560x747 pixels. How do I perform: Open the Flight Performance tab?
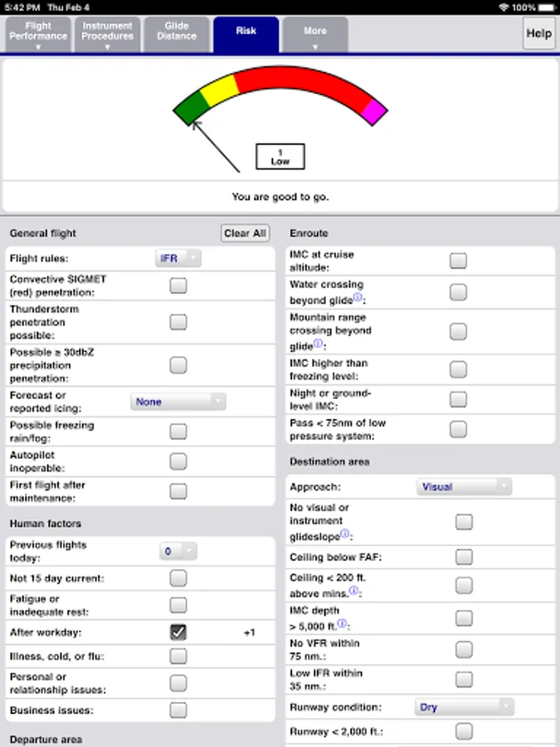(x=38, y=35)
